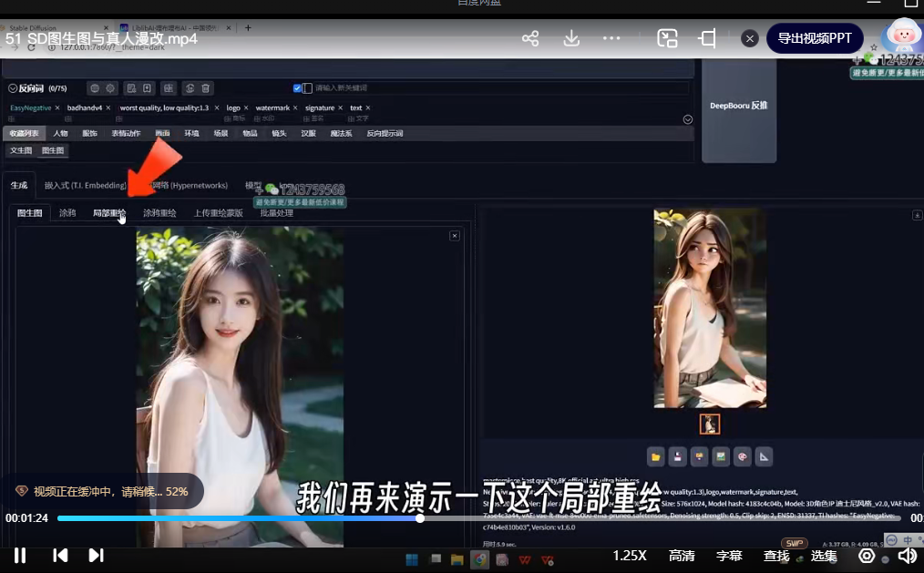The image size is (924, 573).
Task: Open output folder with yellow folder icon
Action: [656, 457]
